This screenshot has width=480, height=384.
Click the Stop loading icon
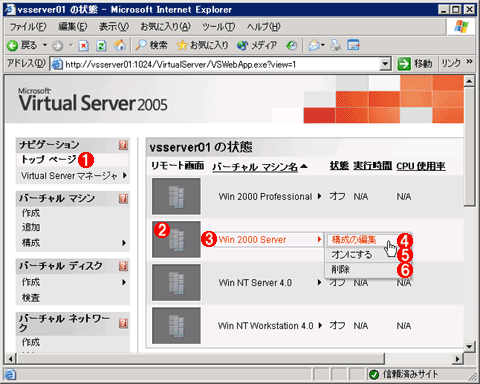pos(83,45)
